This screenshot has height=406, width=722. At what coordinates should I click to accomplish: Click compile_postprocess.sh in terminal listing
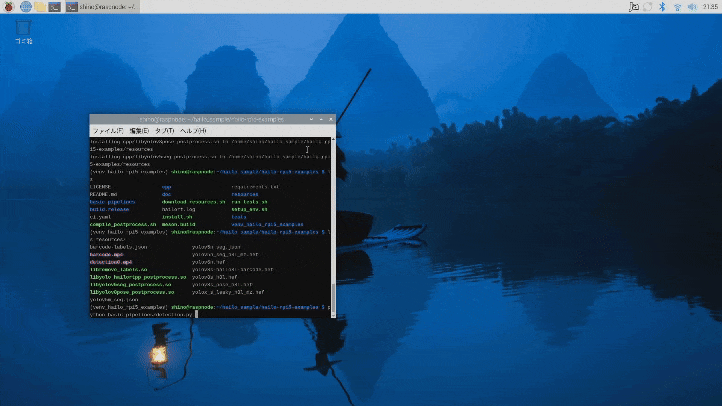tap(123, 224)
